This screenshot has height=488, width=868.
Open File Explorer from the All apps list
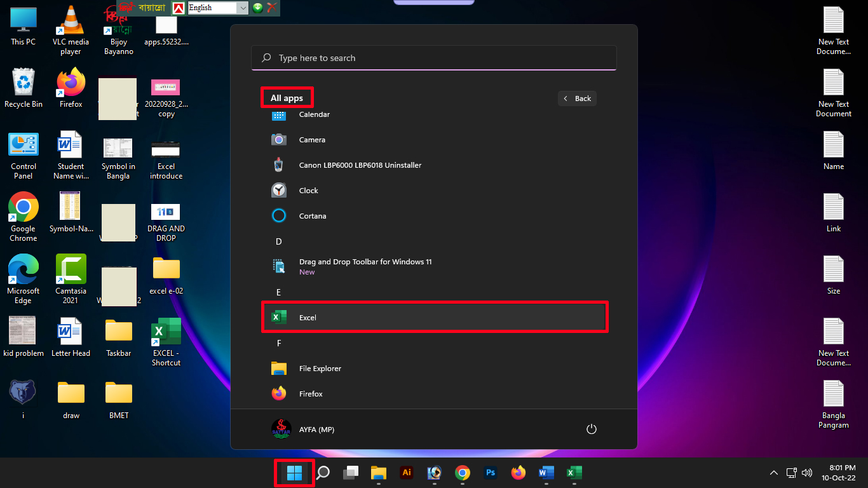(435, 369)
